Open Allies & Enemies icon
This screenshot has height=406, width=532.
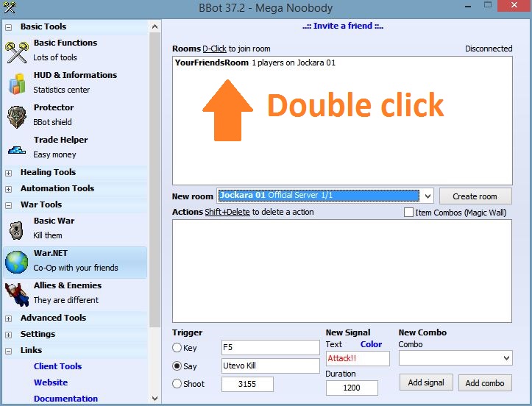pyautogui.click(x=16, y=294)
